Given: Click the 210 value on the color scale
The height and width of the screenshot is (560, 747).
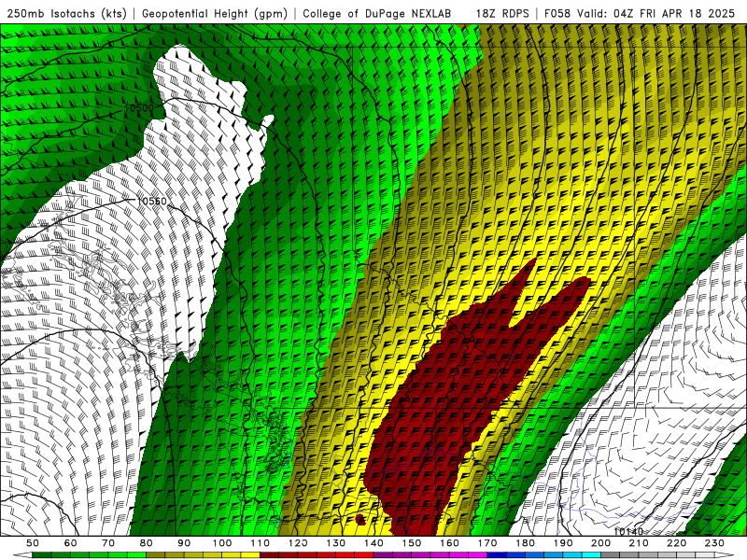Looking at the screenshot, I should [639, 543].
